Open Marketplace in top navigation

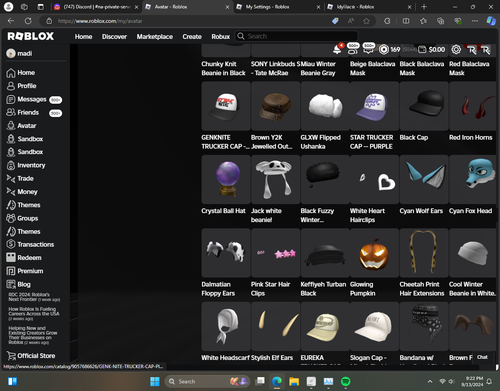tap(155, 36)
